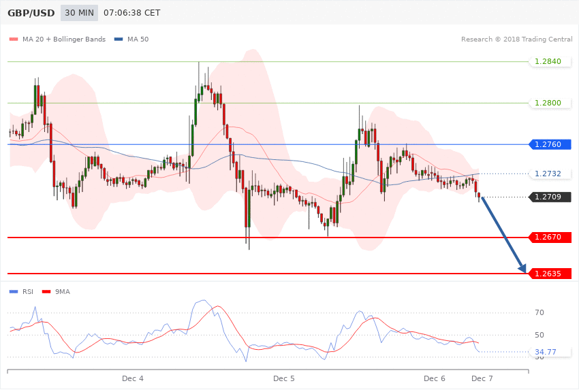Screen dimensions: 579x392
Task: Click the 1.2732 MA 50 price label
Action: tap(550, 174)
